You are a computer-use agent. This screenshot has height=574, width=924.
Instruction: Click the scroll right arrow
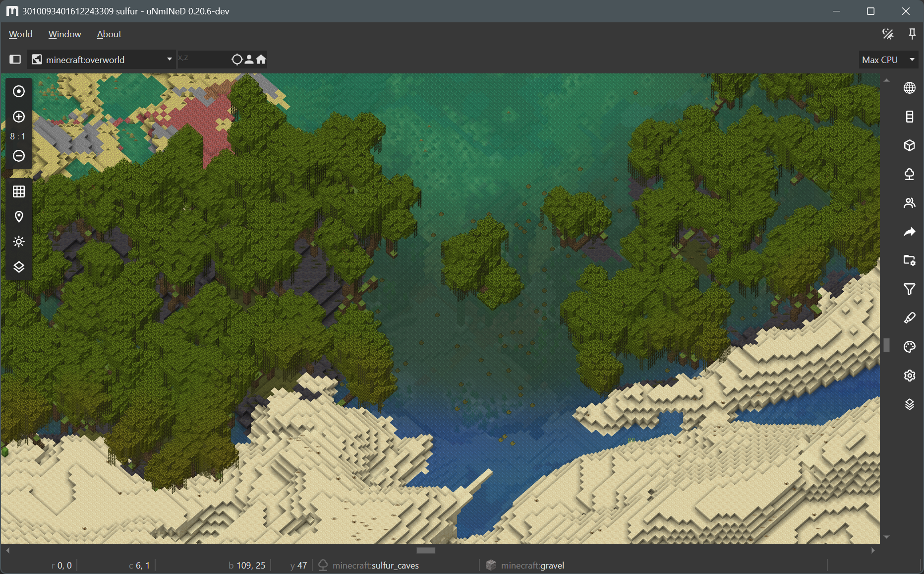coord(873,550)
